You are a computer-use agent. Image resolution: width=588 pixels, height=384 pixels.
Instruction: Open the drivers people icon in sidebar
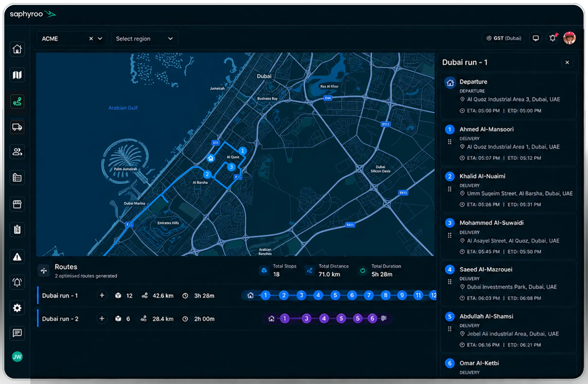point(17,152)
